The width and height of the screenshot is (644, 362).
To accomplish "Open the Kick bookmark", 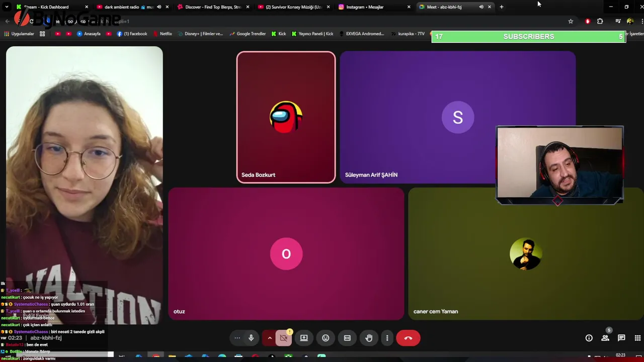I will click(278, 34).
